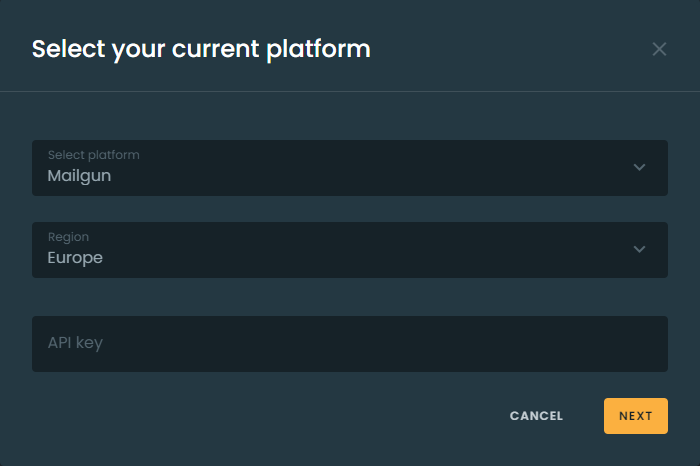Viewport: 700px width, 466px height.
Task: Open the Region dropdown
Action: tap(349, 250)
